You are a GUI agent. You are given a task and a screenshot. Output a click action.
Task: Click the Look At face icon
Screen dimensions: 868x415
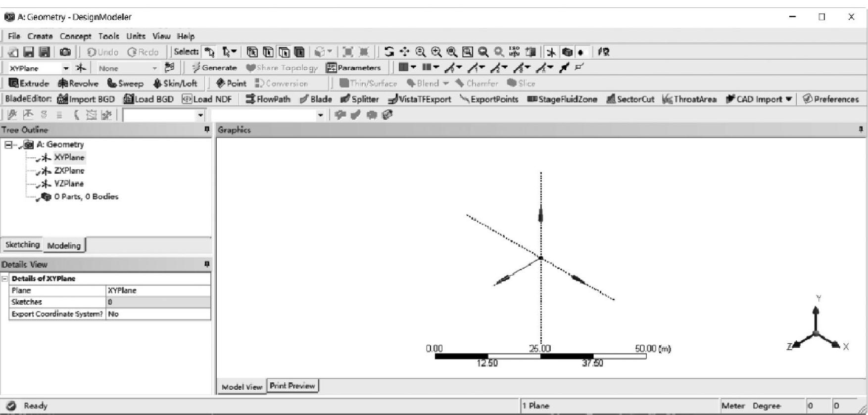(x=604, y=52)
